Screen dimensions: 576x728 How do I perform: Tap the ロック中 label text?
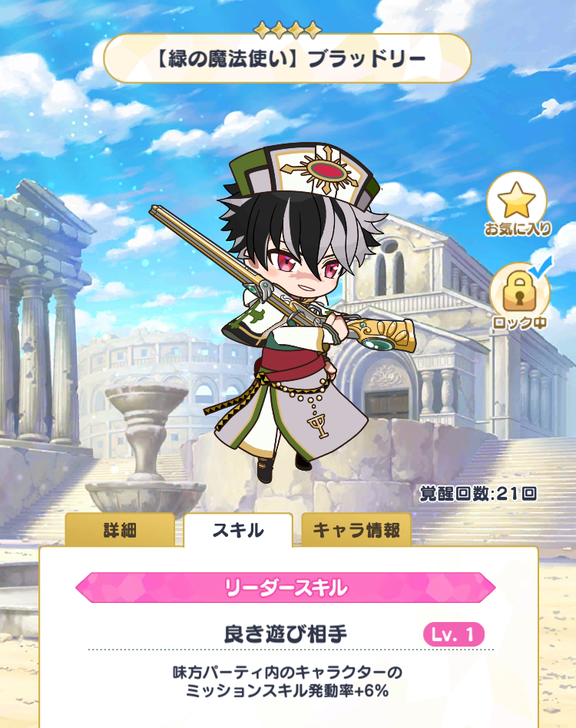(519, 323)
